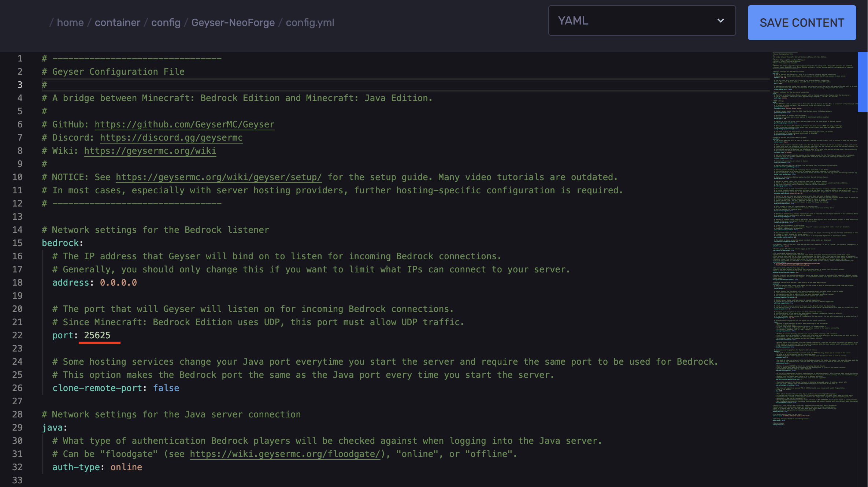868x487 pixels.
Task: Open the GitHub GeyserMC/Geyser link
Action: coord(184,124)
